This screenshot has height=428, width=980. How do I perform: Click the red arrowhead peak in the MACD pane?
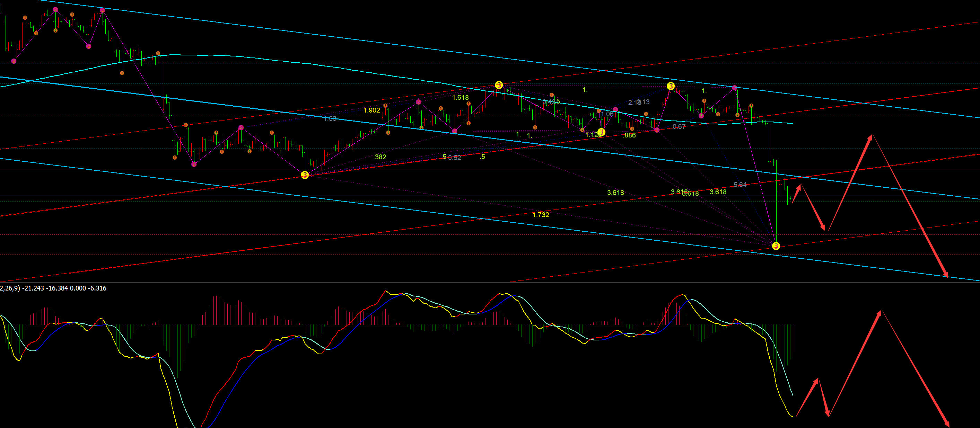(880, 312)
